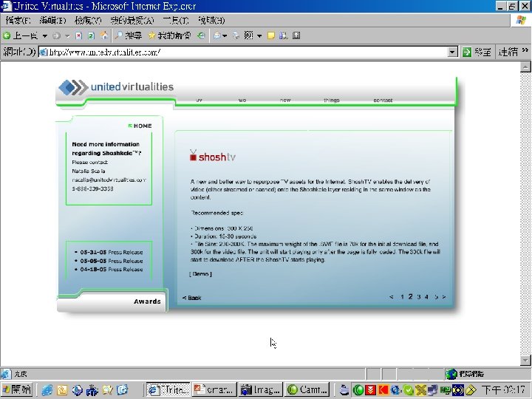The image size is (532, 399).
Task: Open the View menu in the menu bar
Action: point(88,21)
